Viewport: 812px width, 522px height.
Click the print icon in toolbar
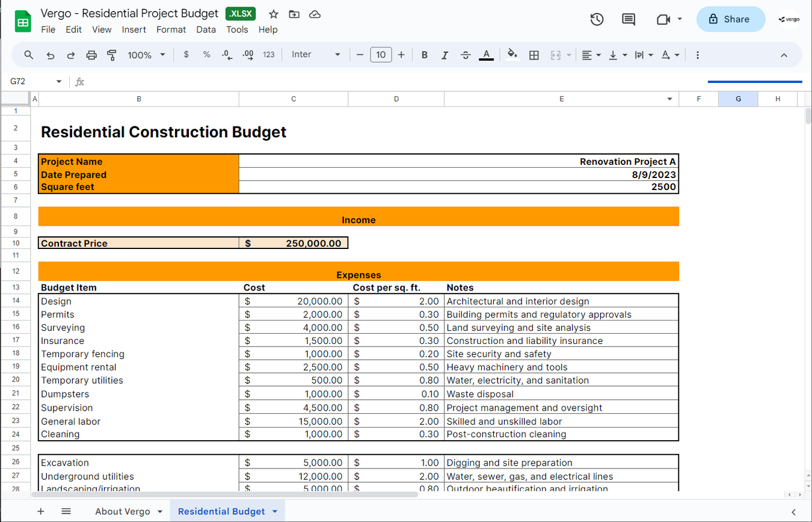[91, 55]
